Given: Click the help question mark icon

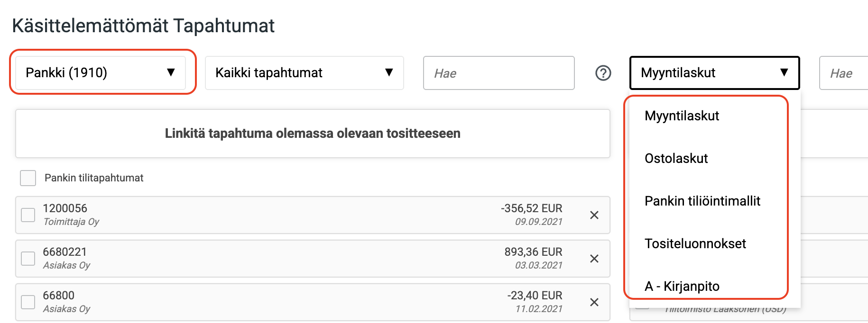Looking at the screenshot, I should 603,73.
